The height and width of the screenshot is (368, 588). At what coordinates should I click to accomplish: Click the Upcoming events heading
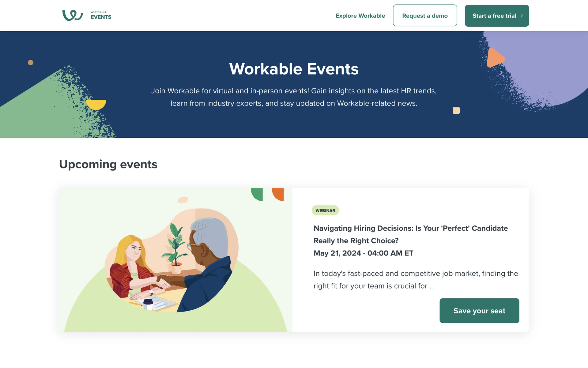(x=108, y=164)
